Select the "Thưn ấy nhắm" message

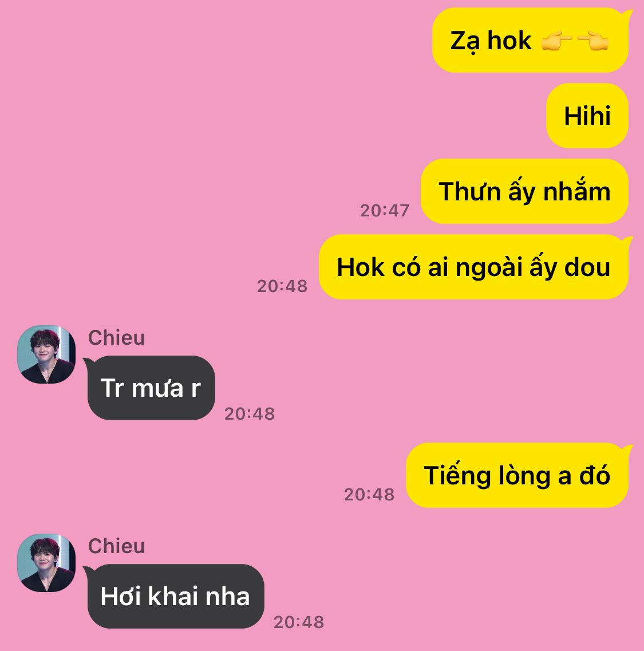point(524,191)
